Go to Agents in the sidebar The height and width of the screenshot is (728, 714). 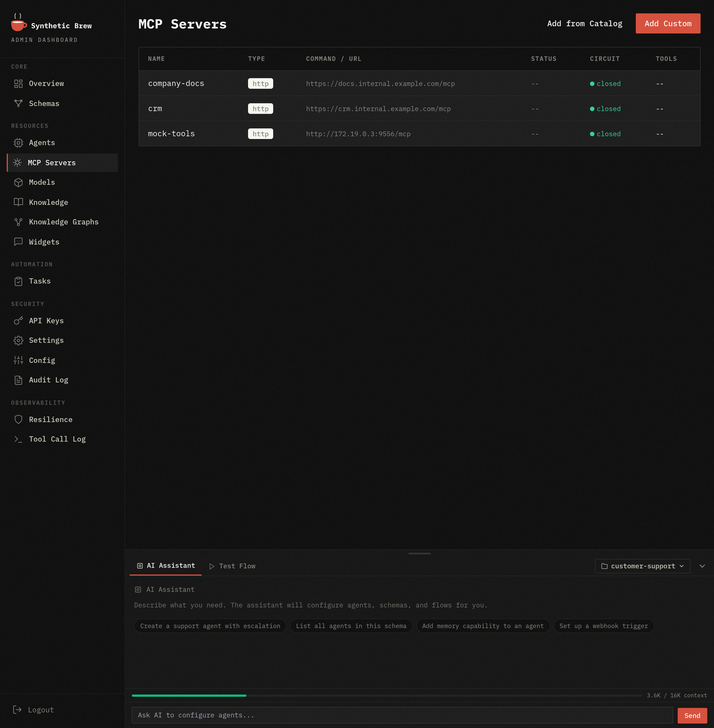[x=62, y=143]
